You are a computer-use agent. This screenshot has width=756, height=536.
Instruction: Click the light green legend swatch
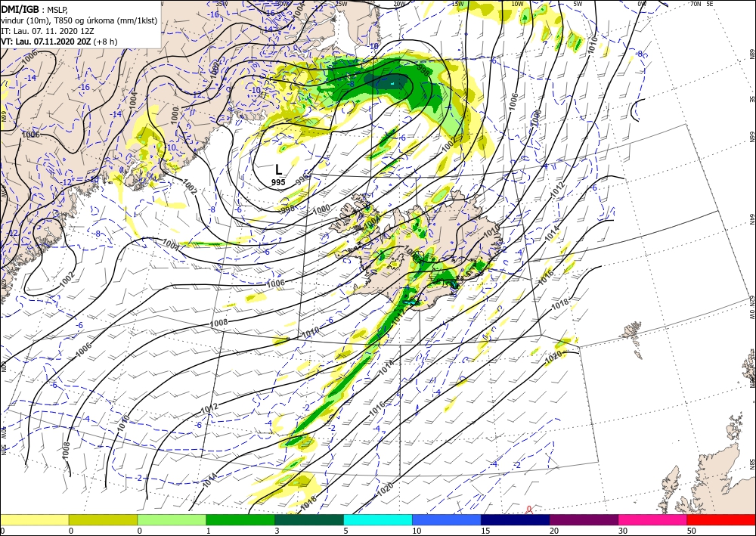pyautogui.click(x=172, y=519)
